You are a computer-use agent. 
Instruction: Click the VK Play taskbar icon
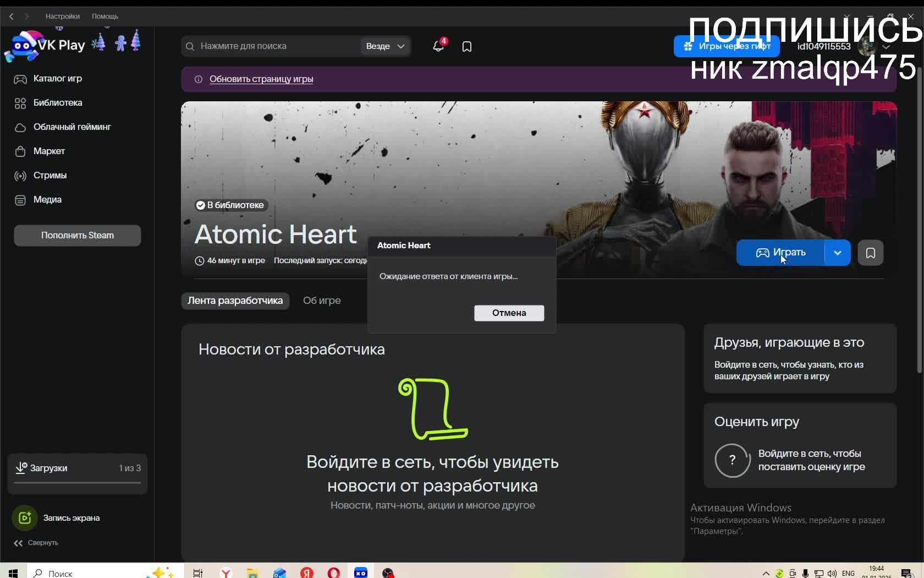coord(361,572)
